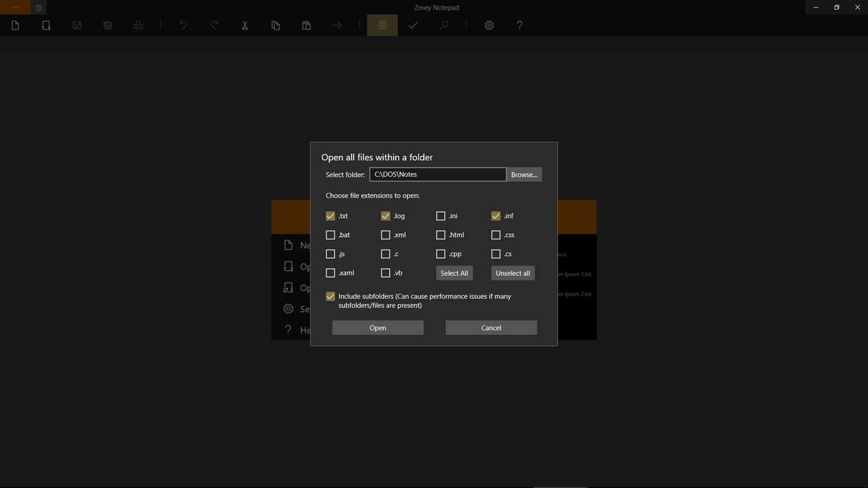Screen dimensions: 868x488
Task: Click the Cut scissors icon
Action: pos(245,25)
